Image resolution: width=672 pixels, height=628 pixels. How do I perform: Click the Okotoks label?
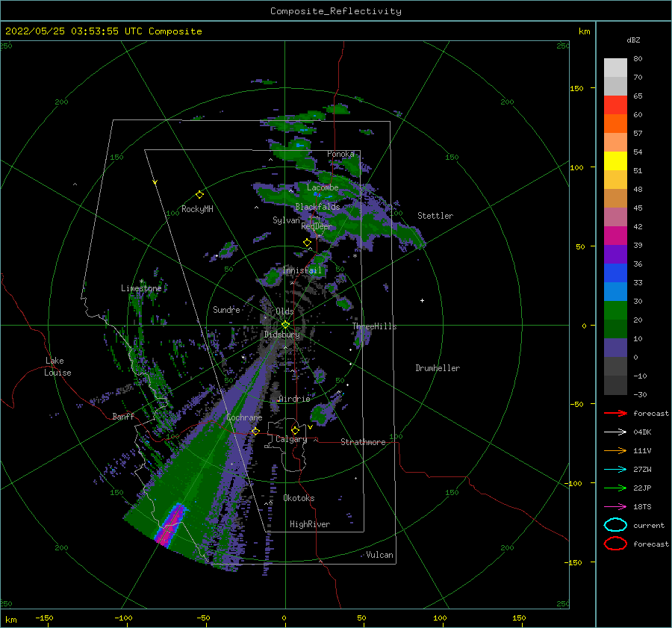[299, 498]
